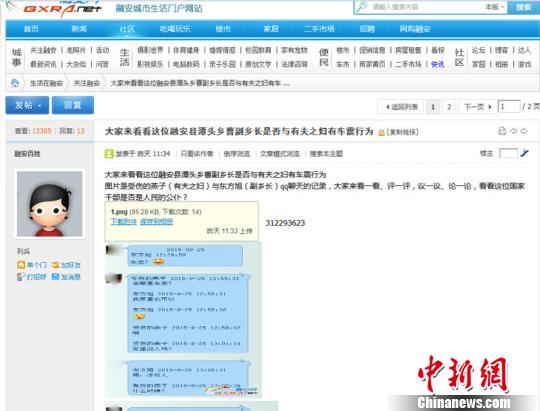Click the 下载附件 attachment download link
This screenshot has width=540, height=411.
124,222
